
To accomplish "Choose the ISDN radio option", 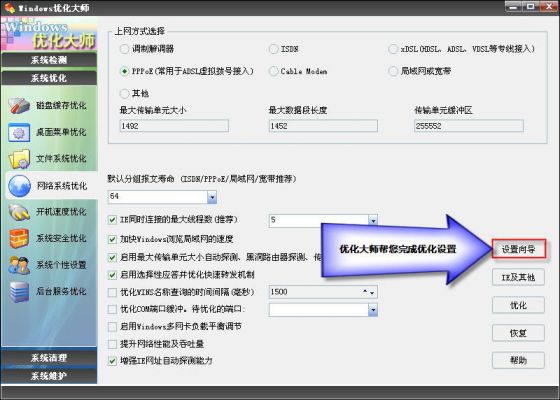I will click(274, 49).
